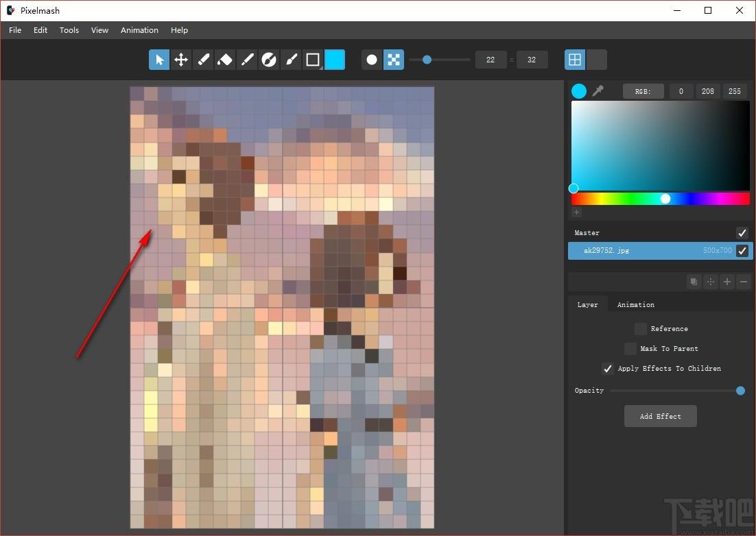Screen dimensions: 756x536
Task: Click the blue value field showing 255
Action: coord(735,91)
